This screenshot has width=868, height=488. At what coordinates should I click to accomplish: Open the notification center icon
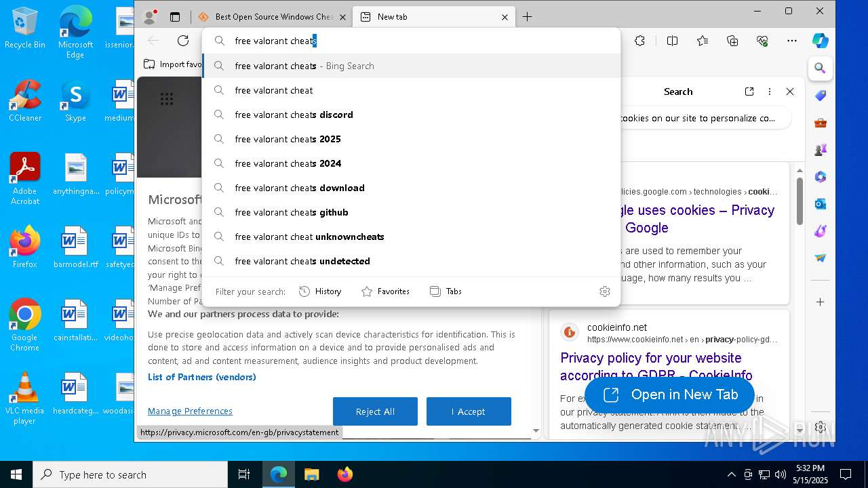click(x=846, y=474)
